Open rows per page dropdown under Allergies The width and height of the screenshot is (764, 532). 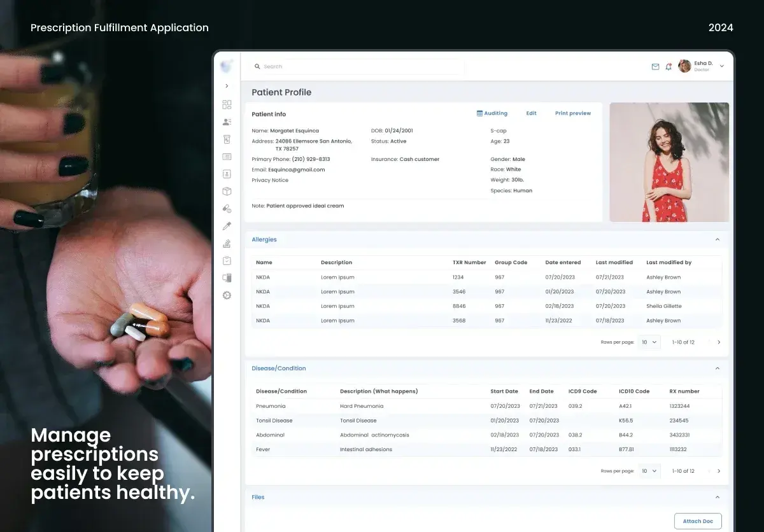tap(649, 342)
